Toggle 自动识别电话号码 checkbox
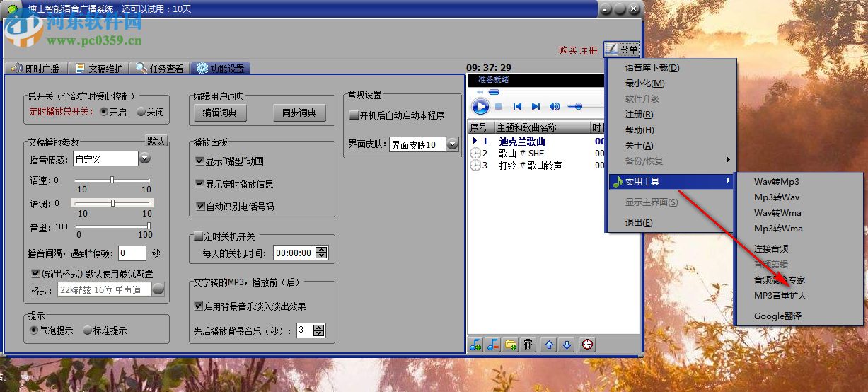This screenshot has width=868, height=392. pyautogui.click(x=199, y=207)
